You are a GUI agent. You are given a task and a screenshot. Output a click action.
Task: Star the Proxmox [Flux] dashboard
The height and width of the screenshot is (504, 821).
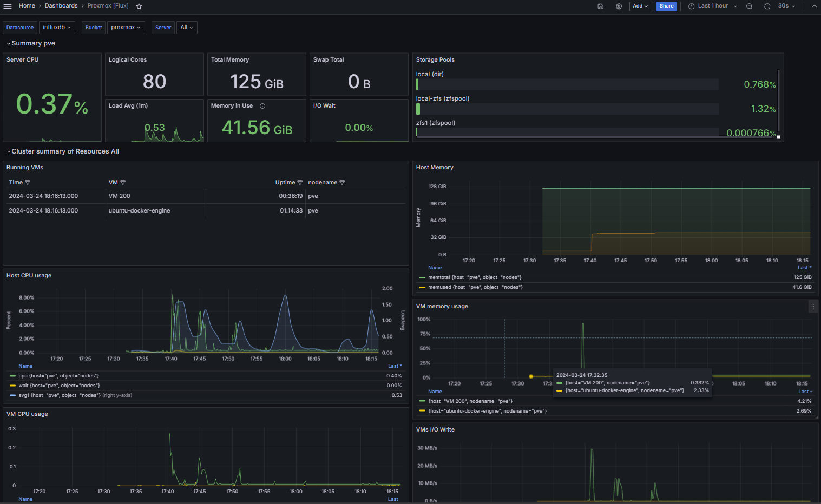pyautogui.click(x=139, y=6)
